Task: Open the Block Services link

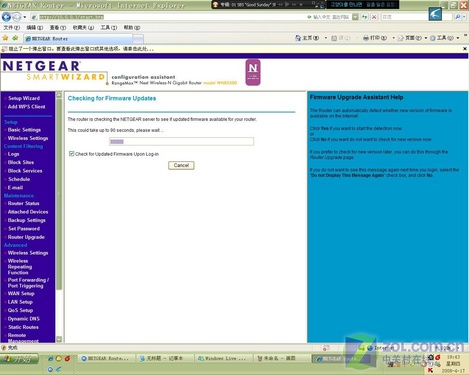Action: (25, 171)
